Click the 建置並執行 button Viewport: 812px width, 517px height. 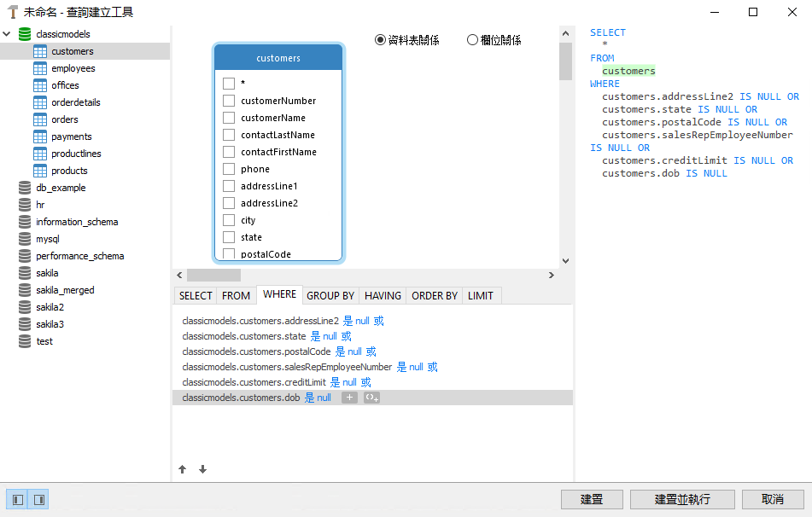(681, 499)
